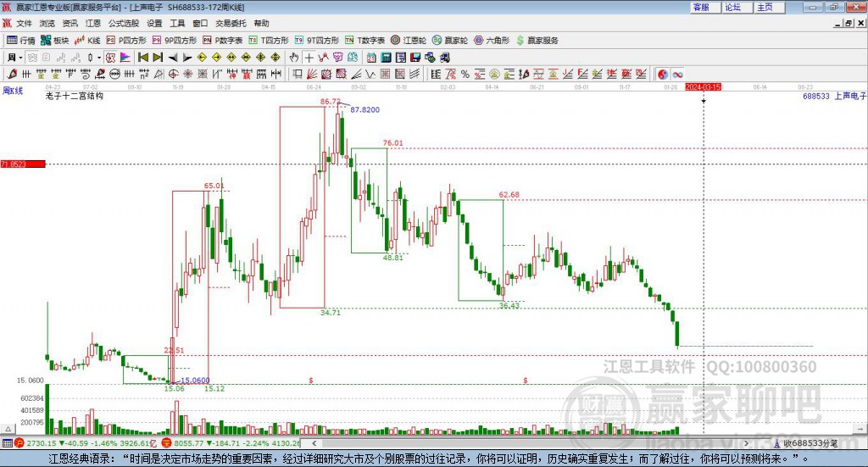Select the Gann angle triangle tool
This screenshot has height=467, width=868.
click(159, 74)
